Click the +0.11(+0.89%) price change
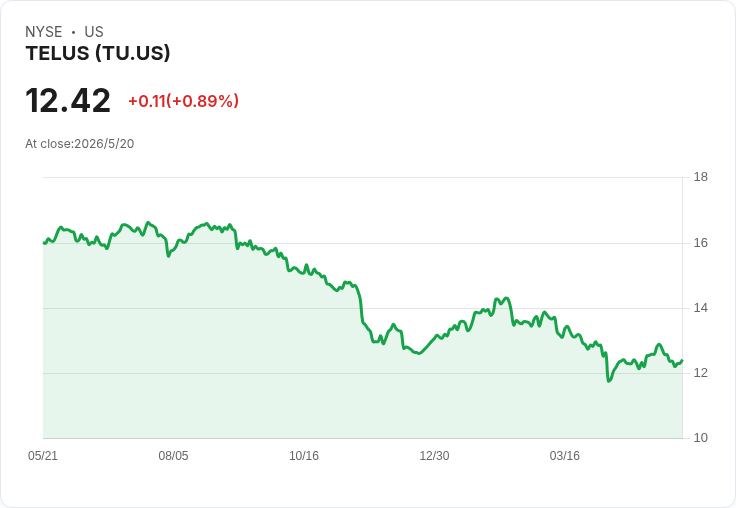The width and height of the screenshot is (736, 508). click(x=184, y=101)
